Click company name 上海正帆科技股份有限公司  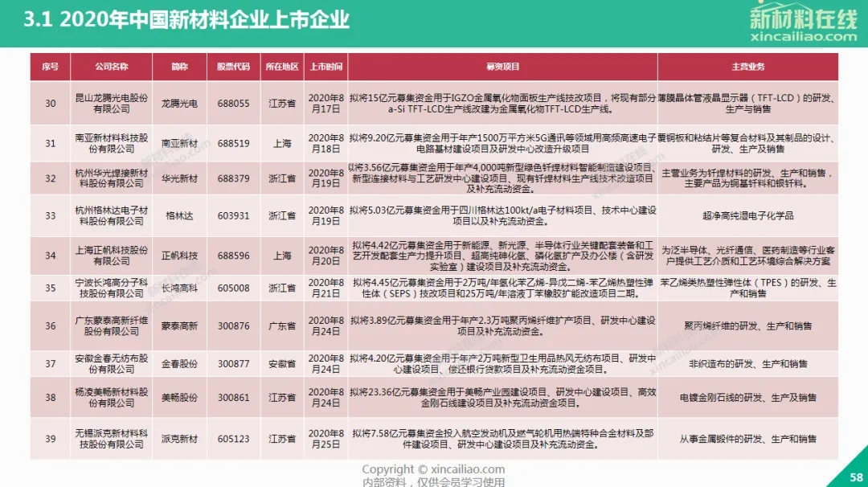111,256
